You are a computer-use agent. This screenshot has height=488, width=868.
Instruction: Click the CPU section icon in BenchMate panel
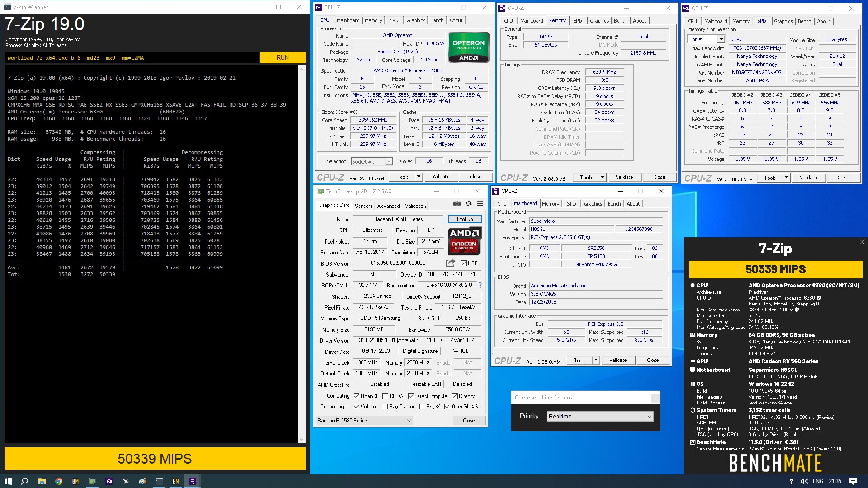pyautogui.click(x=693, y=285)
